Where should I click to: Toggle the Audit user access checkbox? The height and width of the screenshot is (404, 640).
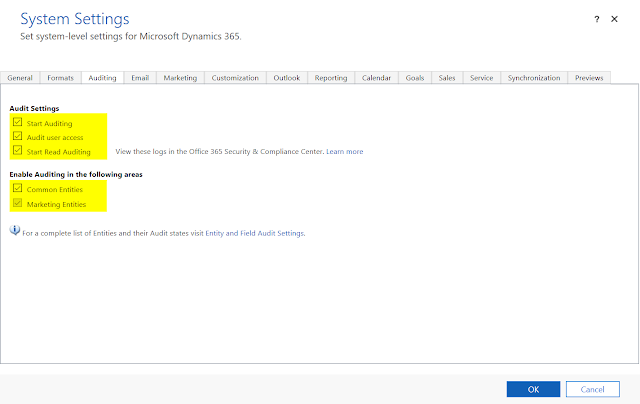(18, 136)
